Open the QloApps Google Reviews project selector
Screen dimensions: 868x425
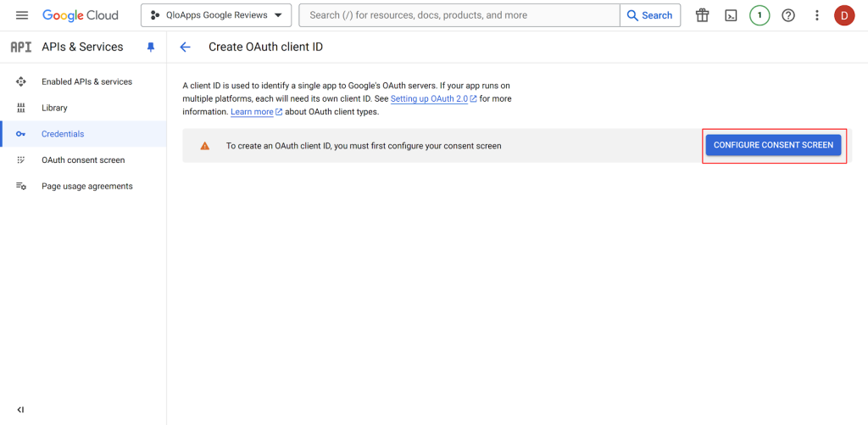point(215,15)
